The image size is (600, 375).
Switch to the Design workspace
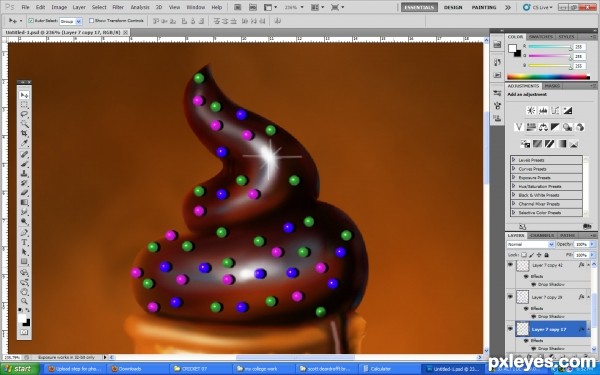point(453,7)
